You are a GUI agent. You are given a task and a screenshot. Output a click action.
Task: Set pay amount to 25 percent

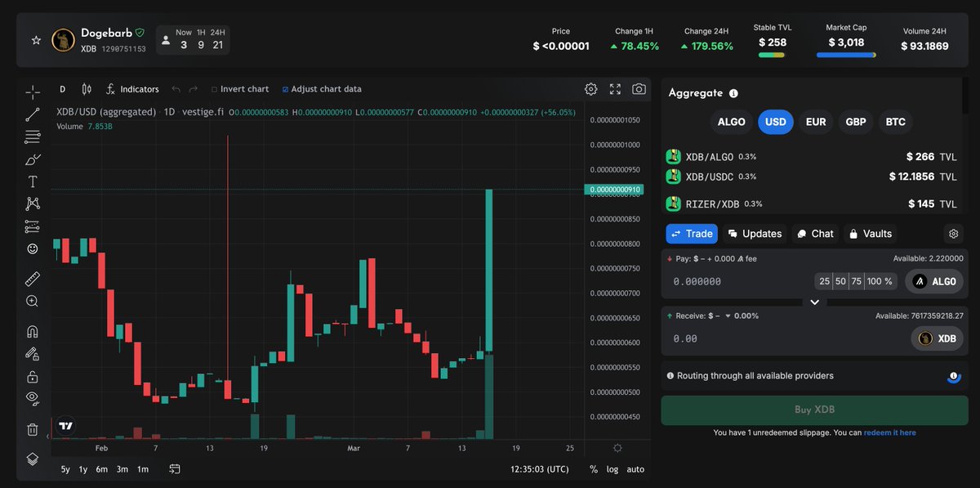click(x=825, y=281)
